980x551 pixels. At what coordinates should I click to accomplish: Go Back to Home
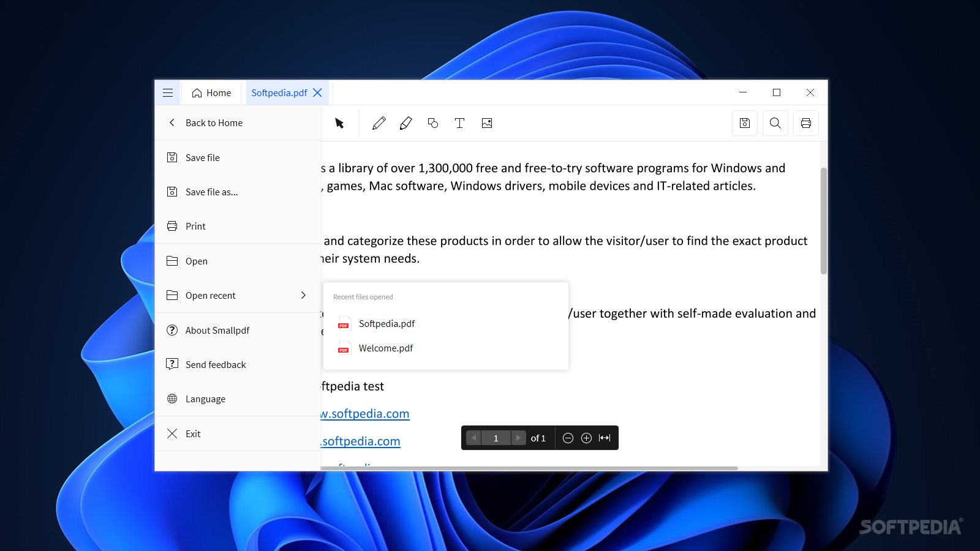(238, 122)
